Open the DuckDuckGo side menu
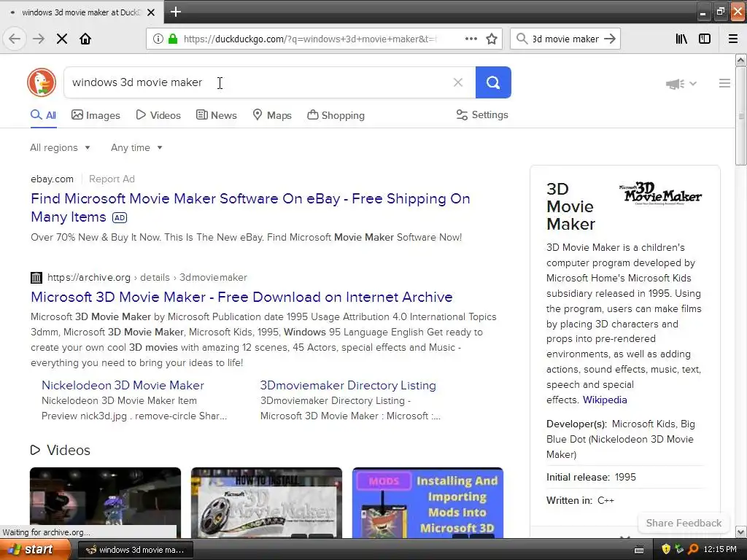Image resolution: width=747 pixels, height=560 pixels. point(724,83)
